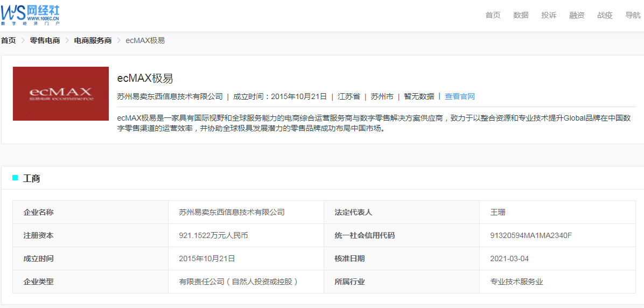Image resolution: width=644 pixels, height=308 pixels.
Task: Click the company name in header info line
Action: pos(170,97)
